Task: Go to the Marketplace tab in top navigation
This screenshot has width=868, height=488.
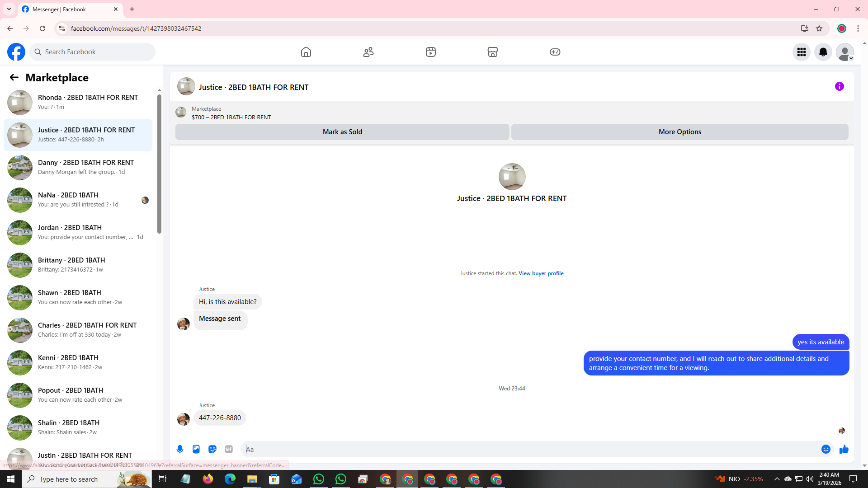Action: (492, 52)
